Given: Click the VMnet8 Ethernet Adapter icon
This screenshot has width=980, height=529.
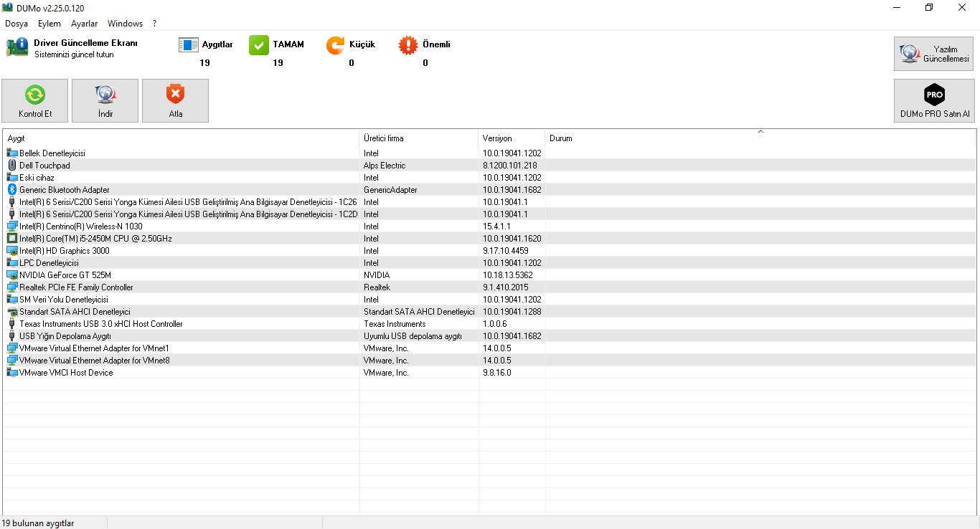Looking at the screenshot, I should [x=12, y=361].
